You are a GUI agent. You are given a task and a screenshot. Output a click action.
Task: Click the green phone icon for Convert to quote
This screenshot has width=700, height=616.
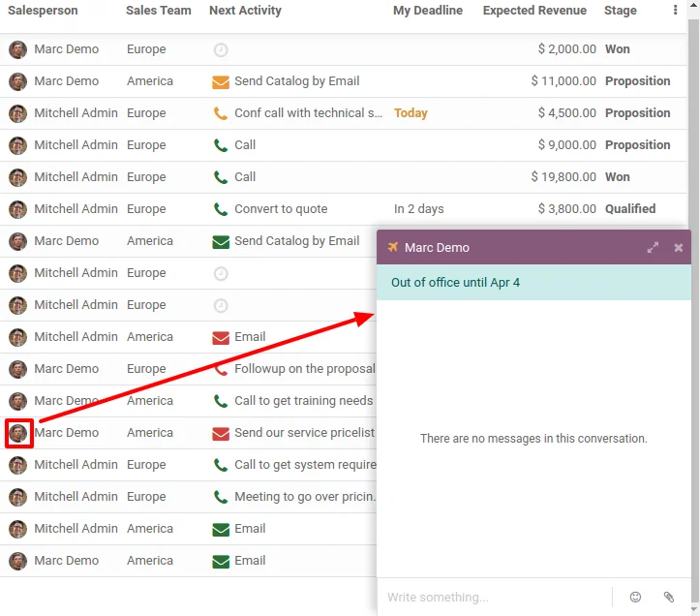(221, 209)
